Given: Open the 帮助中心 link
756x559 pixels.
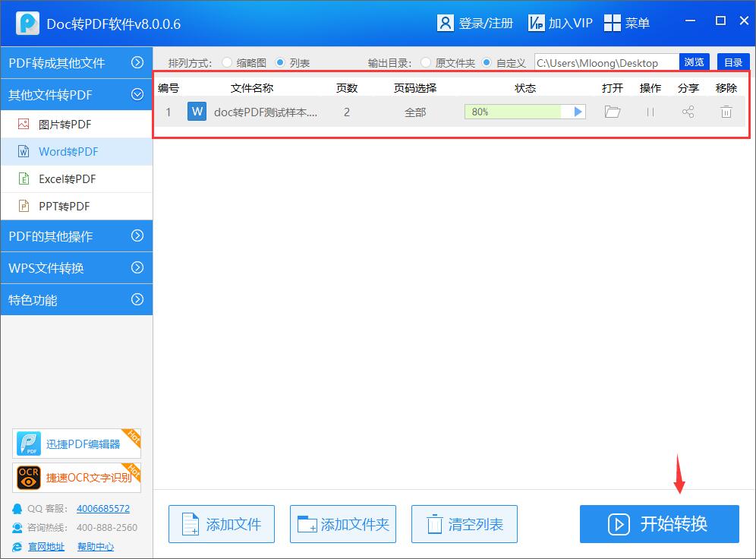Looking at the screenshot, I should (96, 547).
